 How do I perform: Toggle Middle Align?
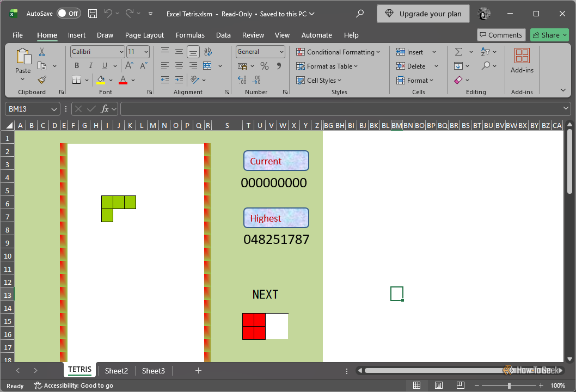(x=179, y=52)
